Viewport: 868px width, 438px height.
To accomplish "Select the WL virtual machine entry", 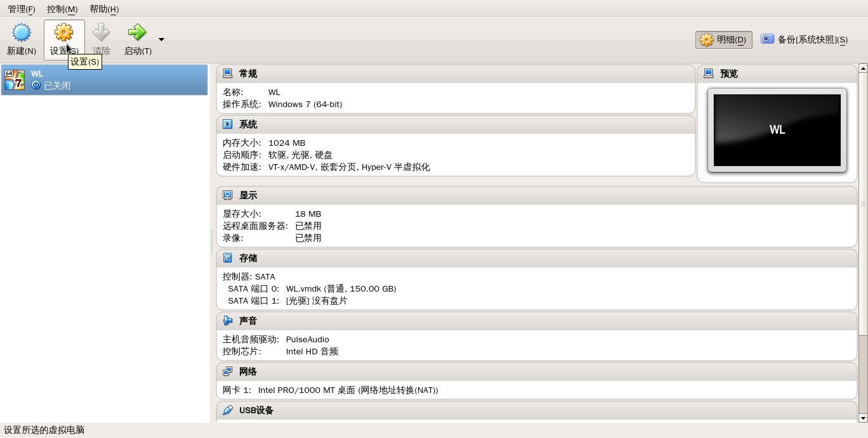I will click(104, 80).
